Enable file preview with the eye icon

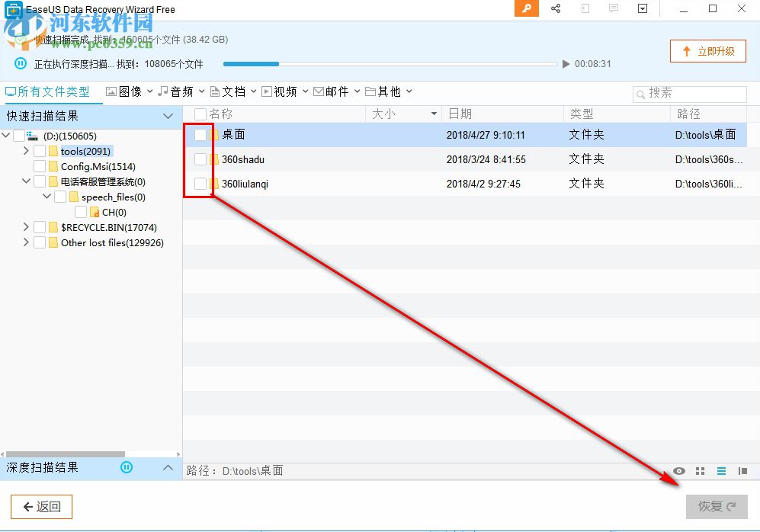tap(678, 470)
